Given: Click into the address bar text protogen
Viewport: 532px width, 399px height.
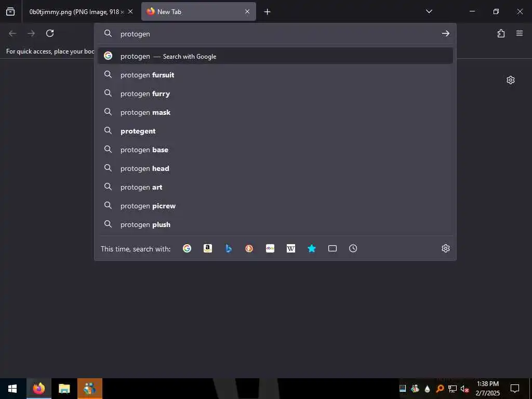Looking at the screenshot, I should click(135, 34).
